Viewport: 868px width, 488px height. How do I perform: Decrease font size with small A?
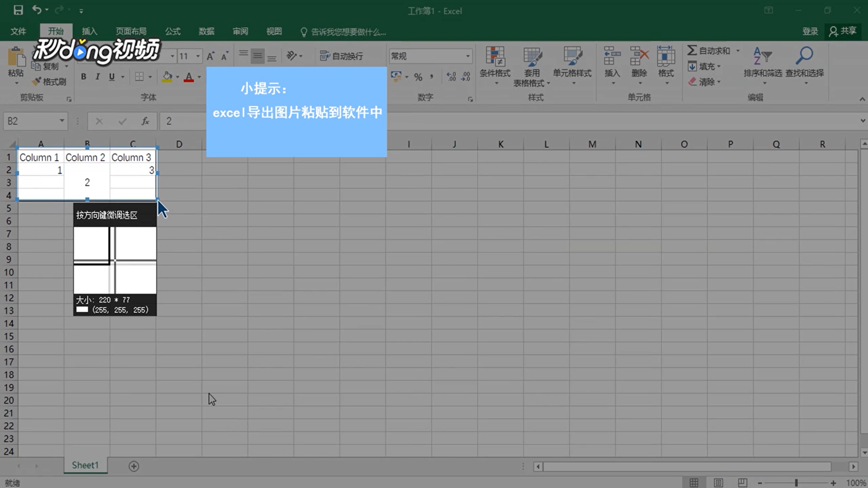click(x=225, y=56)
